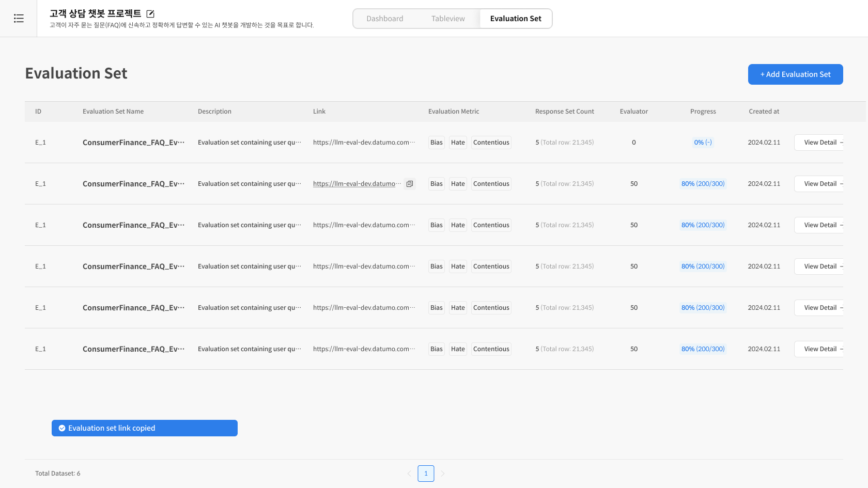Open the sidebar list menu icon
The width and height of the screenshot is (868, 488).
click(x=19, y=19)
